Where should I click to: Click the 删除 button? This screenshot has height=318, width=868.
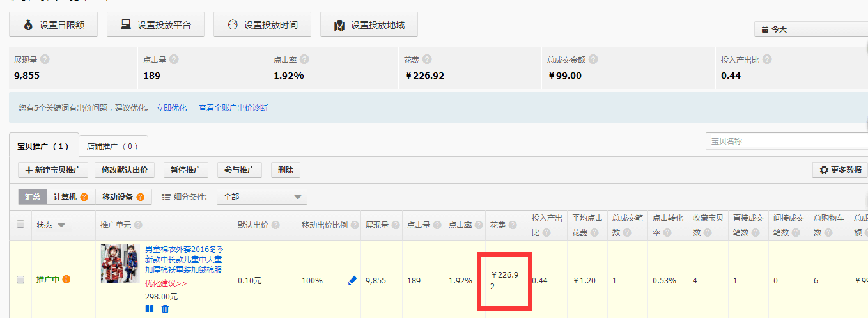coord(286,170)
